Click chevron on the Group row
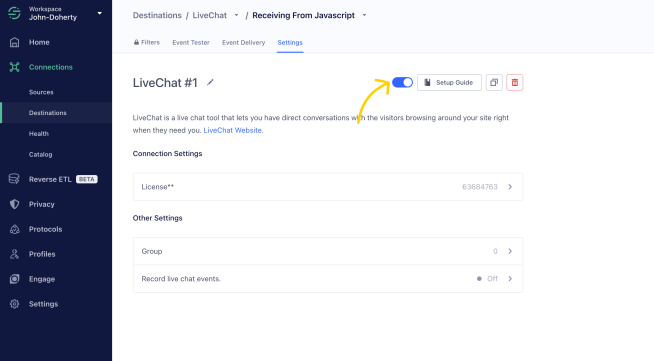This screenshot has height=361, width=654. click(x=510, y=251)
